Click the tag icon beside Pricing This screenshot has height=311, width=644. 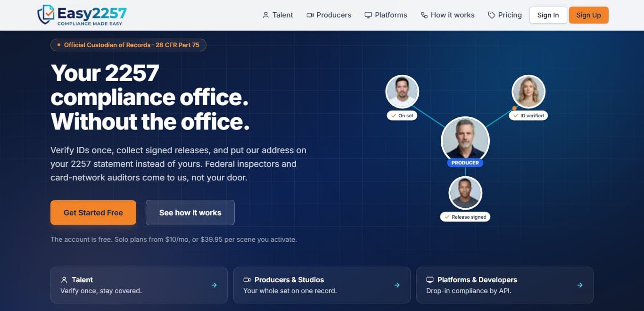coord(492,15)
